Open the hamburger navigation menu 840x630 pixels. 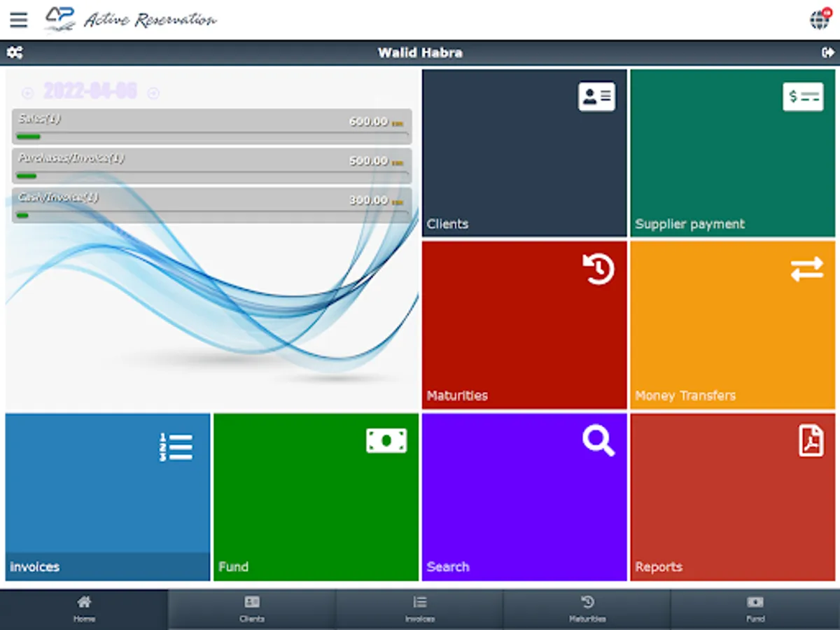click(x=18, y=20)
